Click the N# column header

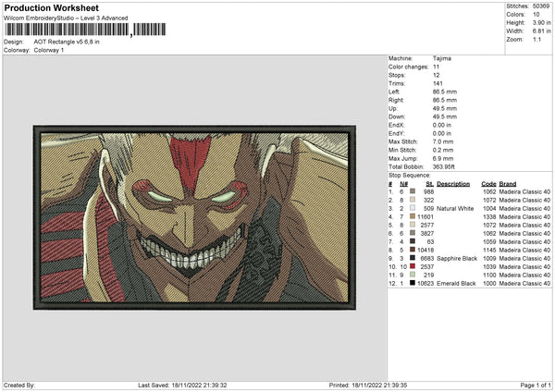click(x=404, y=184)
